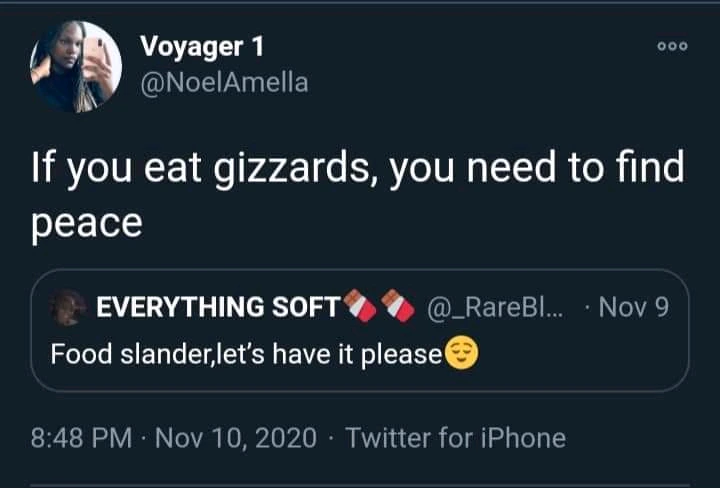720x490 pixels.
Task: Open the three-dot more options menu
Action: [672, 48]
